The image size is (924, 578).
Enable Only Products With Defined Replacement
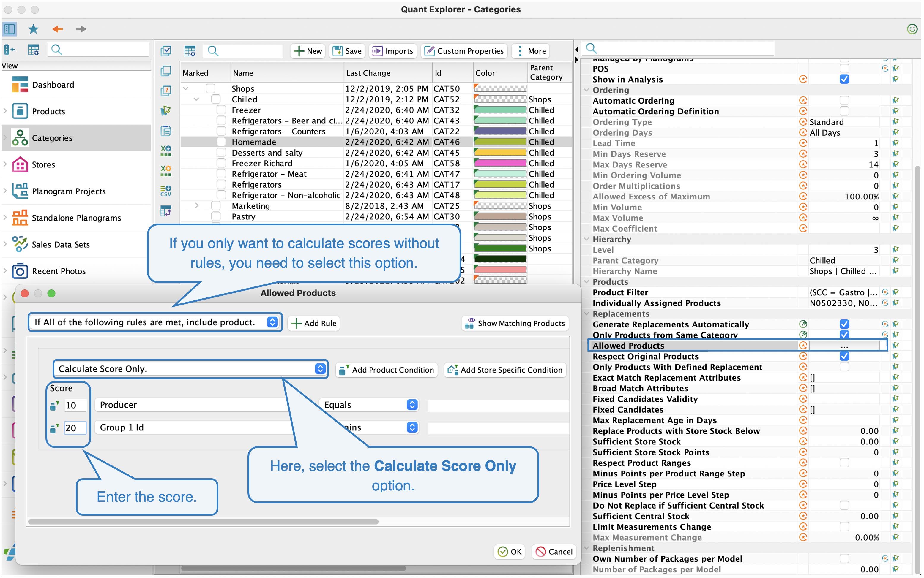pyautogui.click(x=844, y=367)
